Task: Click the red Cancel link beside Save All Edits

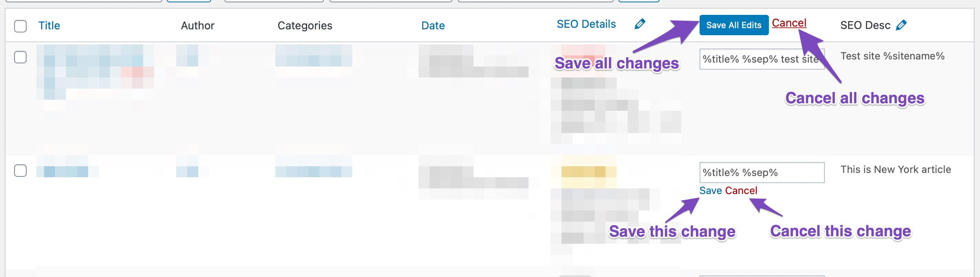Action: pyautogui.click(x=789, y=23)
